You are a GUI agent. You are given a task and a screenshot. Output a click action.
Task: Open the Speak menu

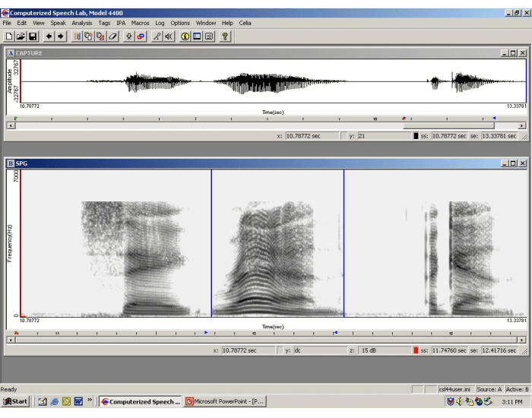pos(58,23)
